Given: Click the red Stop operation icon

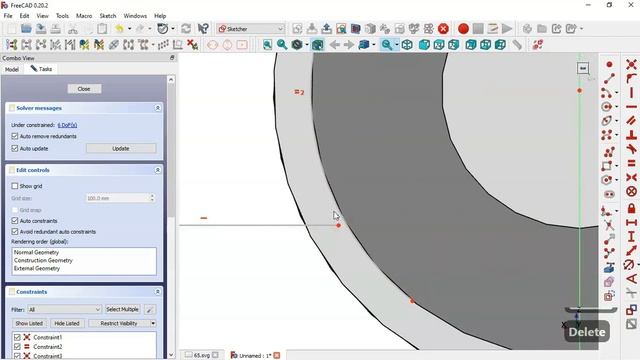Looking at the screenshot, I should coord(443,29).
